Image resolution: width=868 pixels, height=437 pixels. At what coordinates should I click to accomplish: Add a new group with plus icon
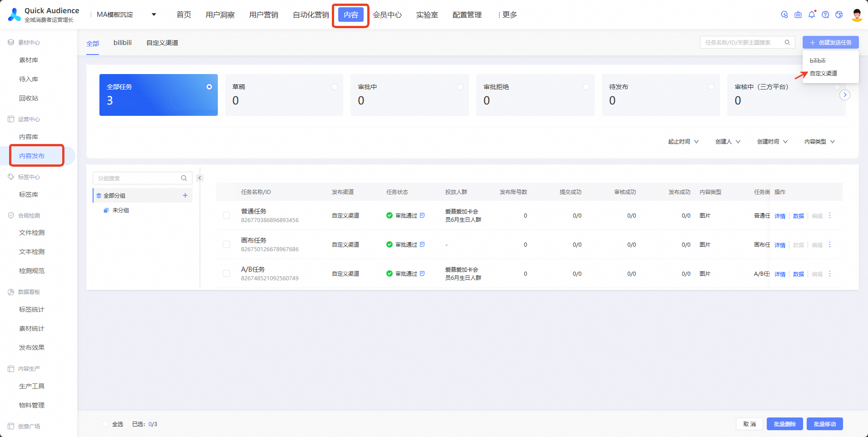coord(185,195)
